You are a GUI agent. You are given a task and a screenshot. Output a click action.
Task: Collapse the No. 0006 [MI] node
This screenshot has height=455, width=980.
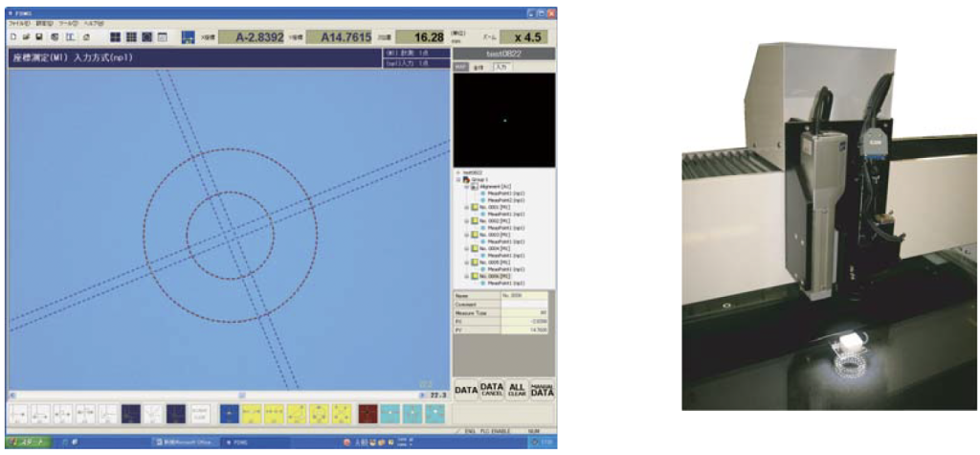click(467, 276)
